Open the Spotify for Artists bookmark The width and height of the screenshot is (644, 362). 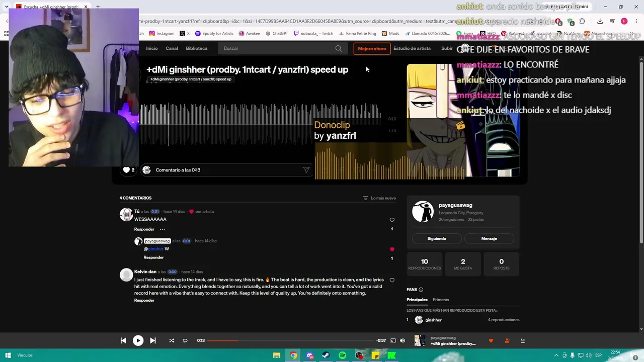pos(214,34)
